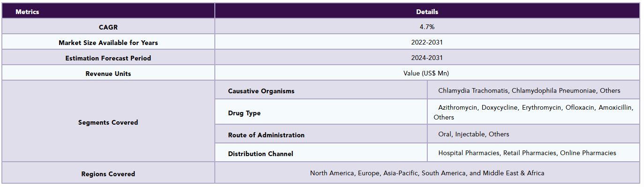Click the Details column header
This screenshot has width=644, height=187.
pos(427,11)
